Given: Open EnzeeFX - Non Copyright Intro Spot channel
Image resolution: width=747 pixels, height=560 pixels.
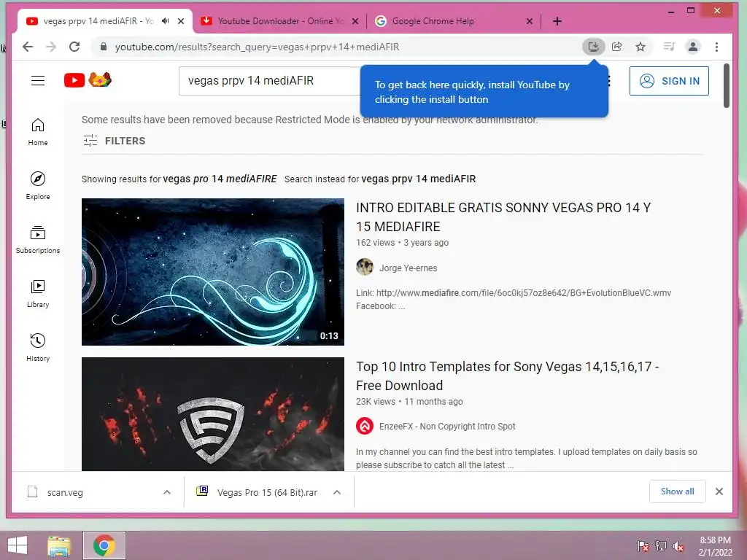Looking at the screenshot, I should click(447, 426).
